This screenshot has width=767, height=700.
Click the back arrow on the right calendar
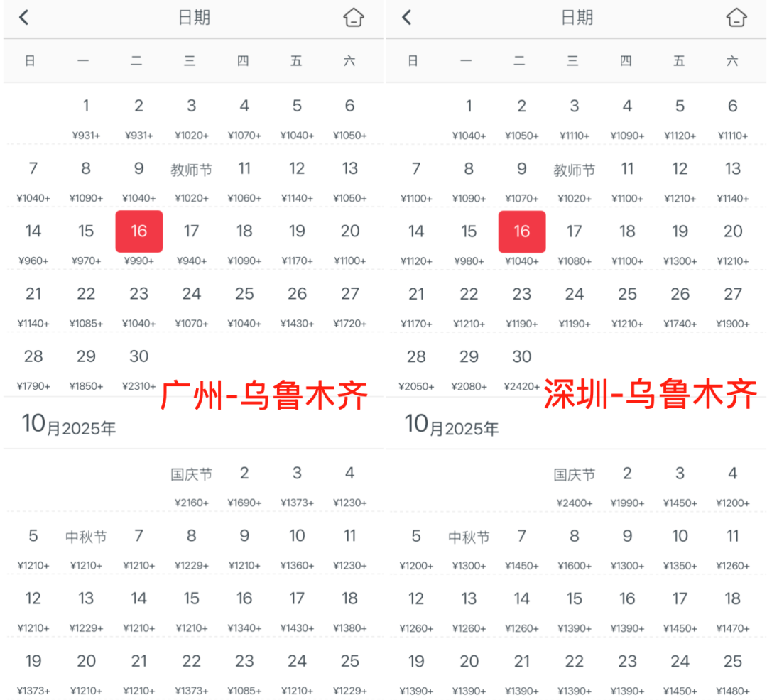(407, 18)
